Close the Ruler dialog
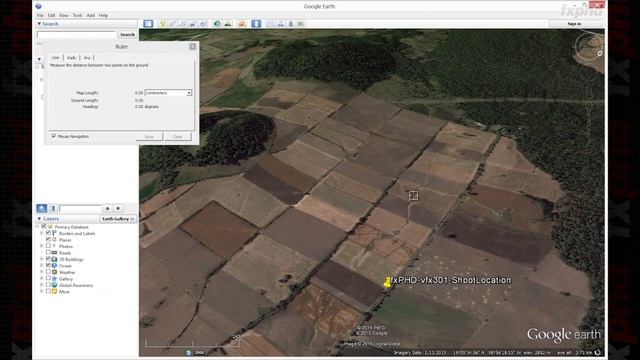 (x=193, y=47)
